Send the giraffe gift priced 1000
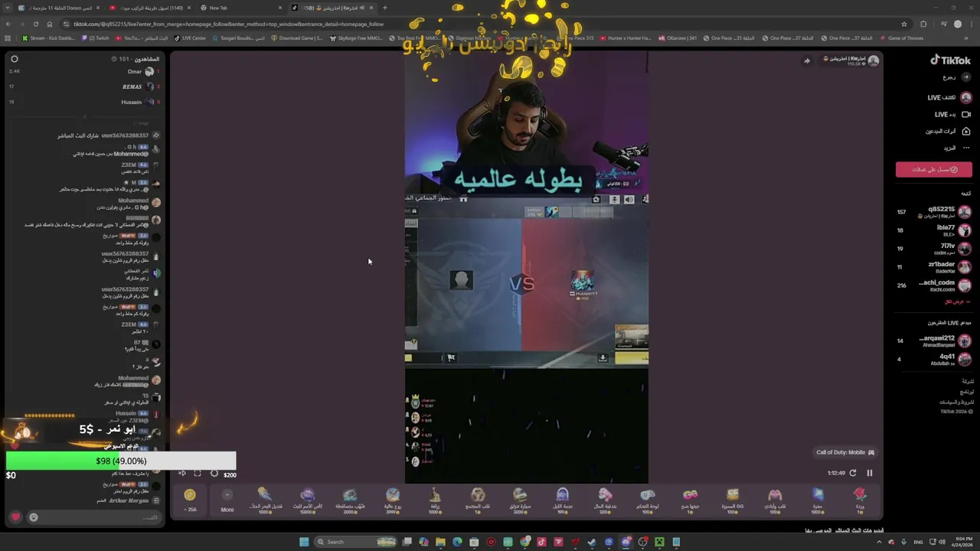Screen dimensions: 980x551 point(435,500)
